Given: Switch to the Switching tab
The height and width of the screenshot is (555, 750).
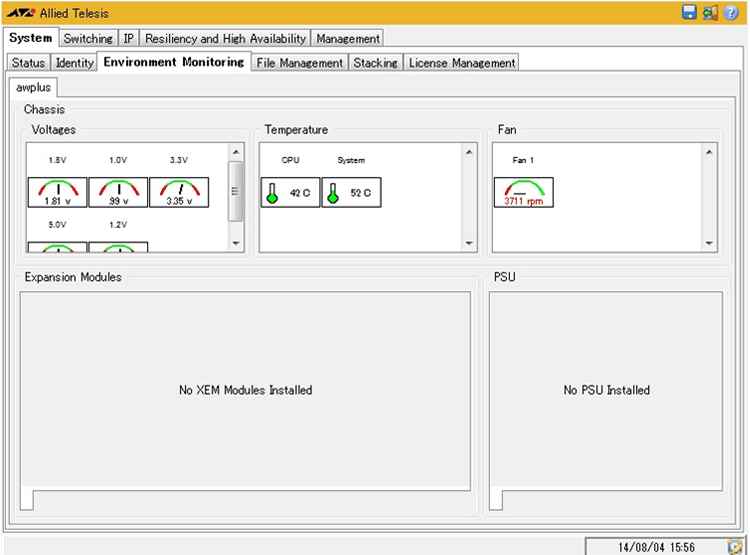Looking at the screenshot, I should coord(88,38).
